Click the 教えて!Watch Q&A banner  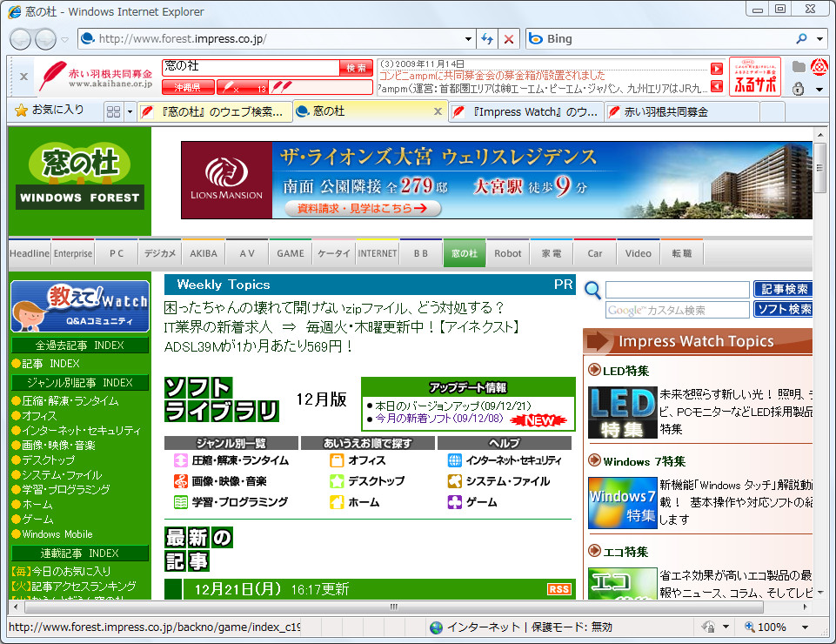tap(80, 306)
